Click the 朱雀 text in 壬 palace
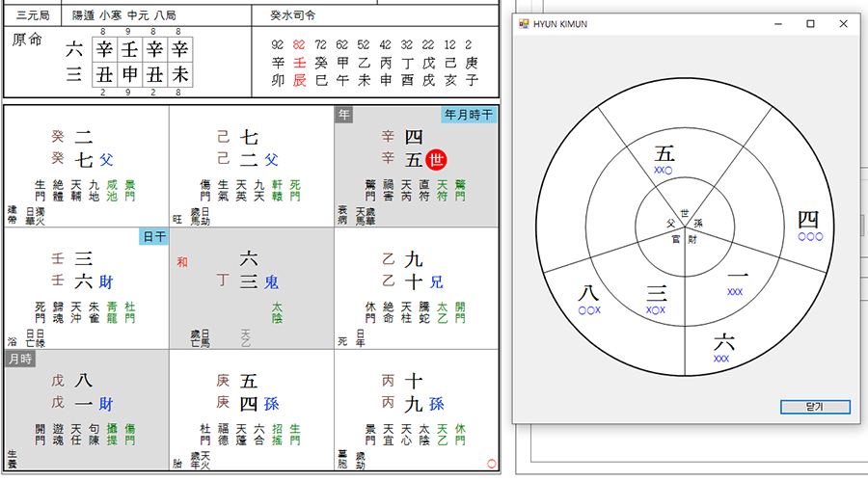868x481 pixels. pyautogui.click(x=95, y=312)
